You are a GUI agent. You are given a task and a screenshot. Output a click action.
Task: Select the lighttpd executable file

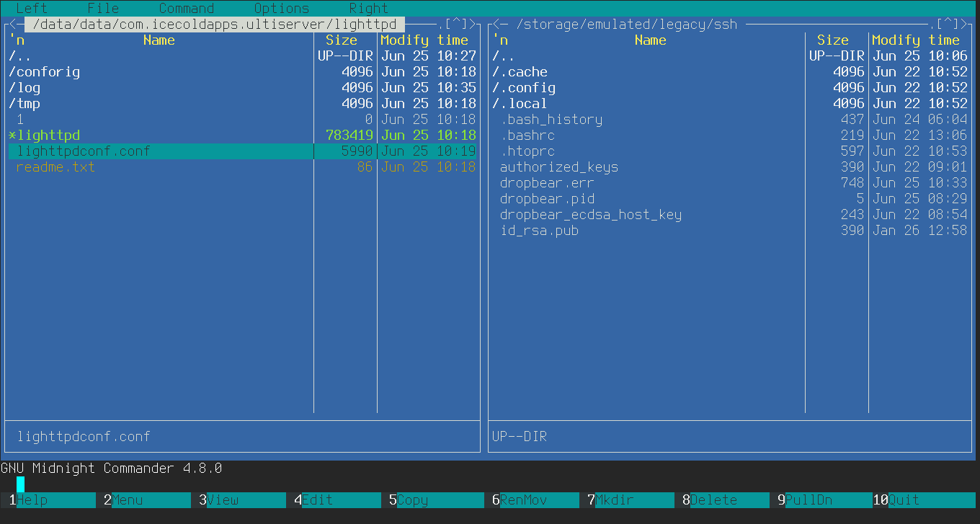[48, 136]
